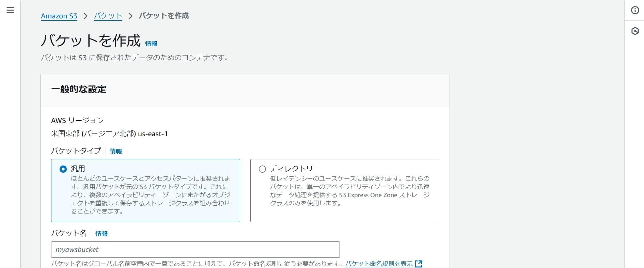This screenshot has height=268, width=644.
Task: Click region text 米国東部 (バージニア北部) us-east-1
Action: 109,134
